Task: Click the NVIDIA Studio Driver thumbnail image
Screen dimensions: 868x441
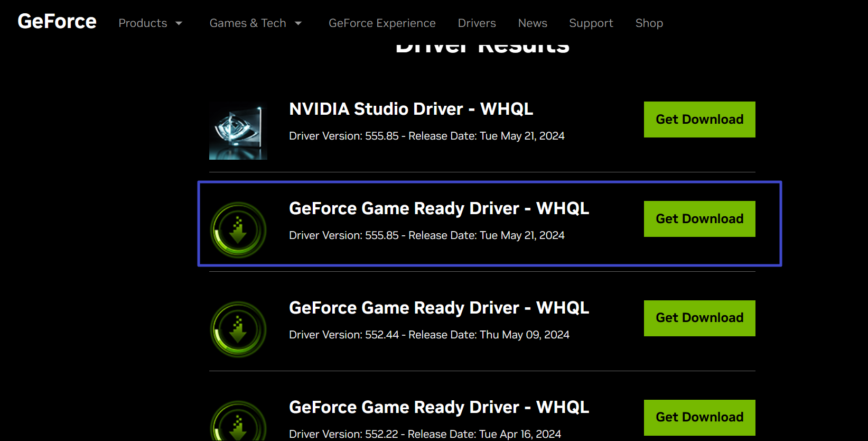Action: (238, 131)
